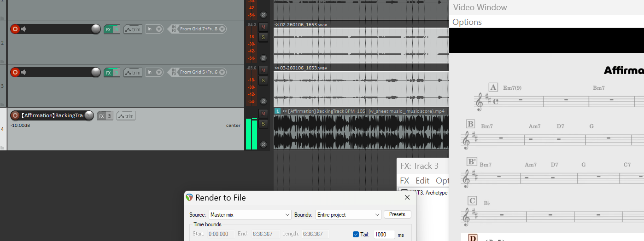The width and height of the screenshot is (644, 241).
Task: Click the End time field 6:36.367
Action: point(265,234)
